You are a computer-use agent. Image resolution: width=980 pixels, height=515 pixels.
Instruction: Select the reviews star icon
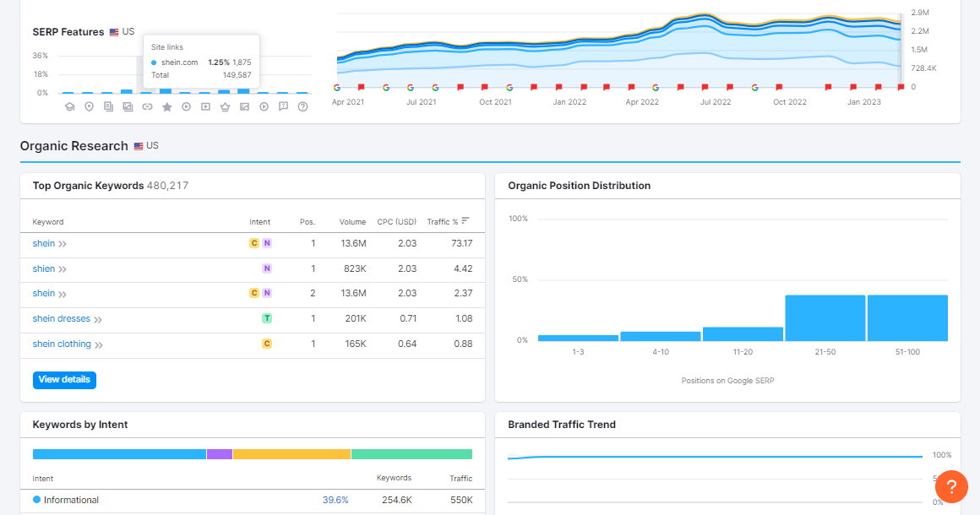coord(167,106)
